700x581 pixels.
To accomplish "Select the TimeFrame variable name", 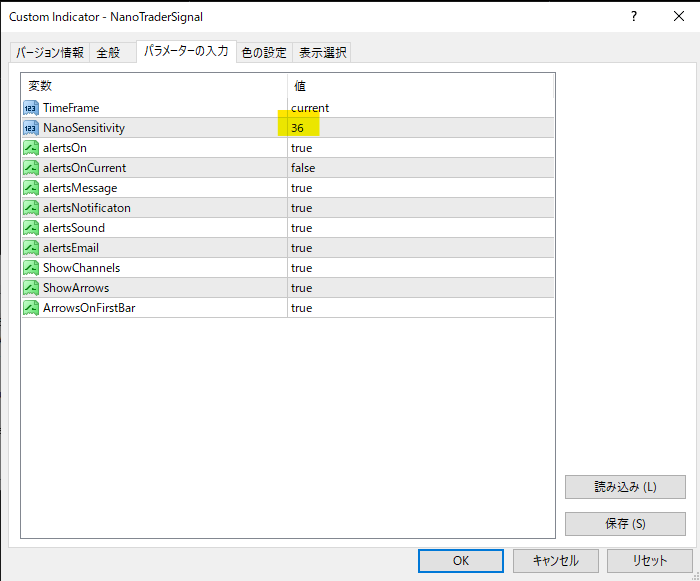I will [x=71, y=108].
